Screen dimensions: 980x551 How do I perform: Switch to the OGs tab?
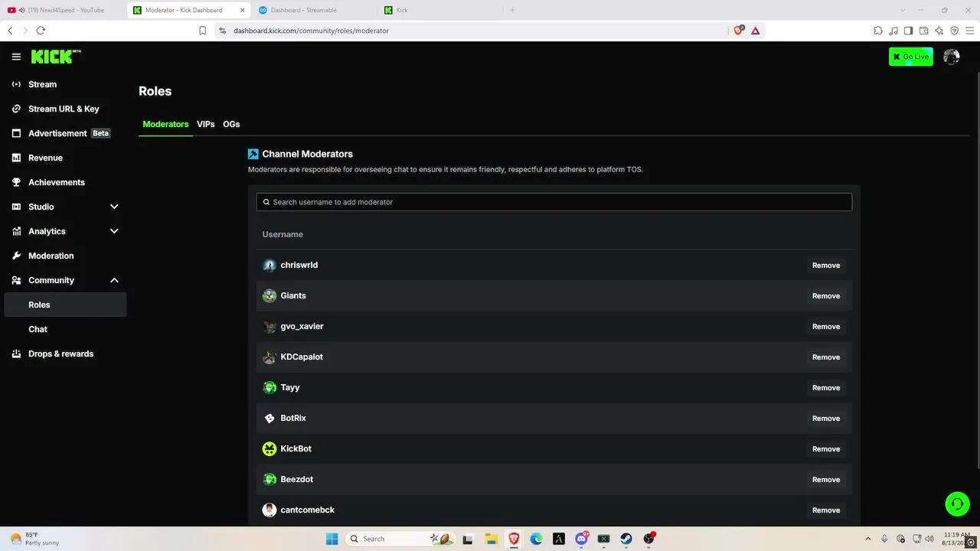[x=231, y=124]
